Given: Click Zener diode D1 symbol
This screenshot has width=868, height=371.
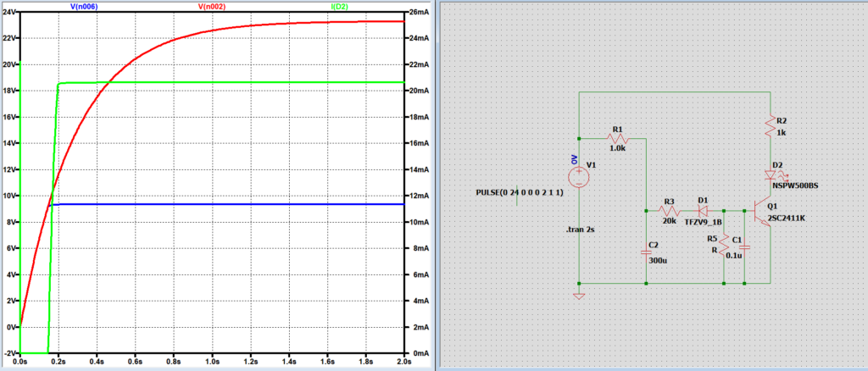Looking at the screenshot, I should [x=703, y=211].
